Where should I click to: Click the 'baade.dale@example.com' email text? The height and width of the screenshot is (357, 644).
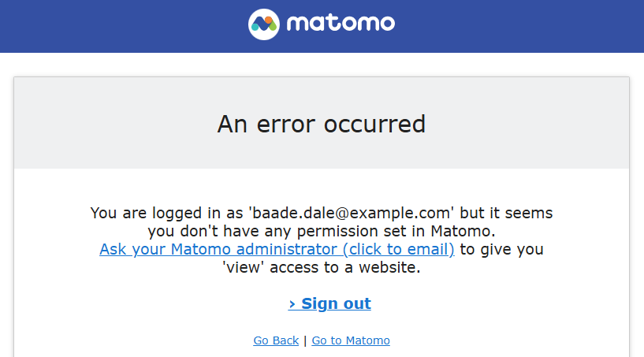[352, 213]
